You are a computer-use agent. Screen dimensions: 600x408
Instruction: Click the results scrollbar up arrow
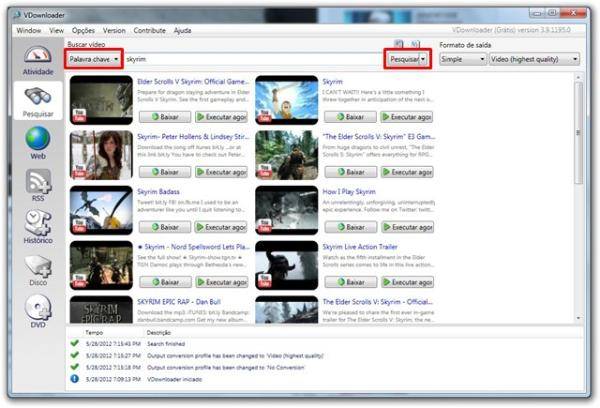(578, 77)
